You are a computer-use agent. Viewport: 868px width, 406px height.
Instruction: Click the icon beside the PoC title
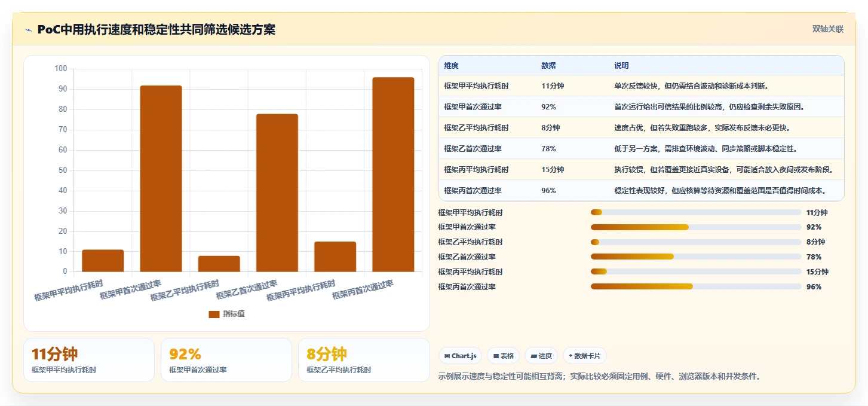tap(28, 30)
